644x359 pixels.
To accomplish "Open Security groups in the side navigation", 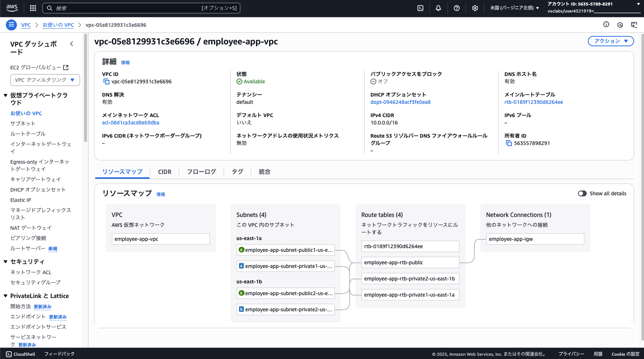I will (x=35, y=282).
